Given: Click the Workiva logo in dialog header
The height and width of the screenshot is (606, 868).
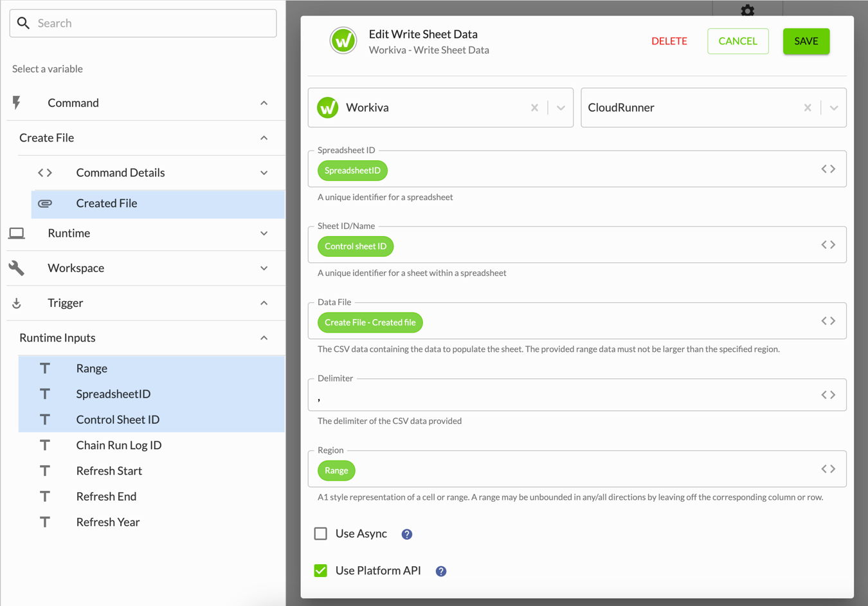Looking at the screenshot, I should [x=343, y=41].
